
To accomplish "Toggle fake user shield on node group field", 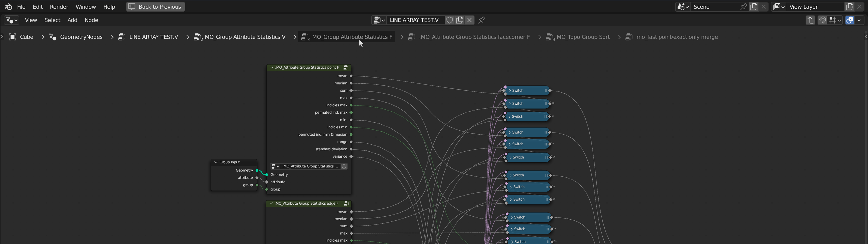I will click(344, 166).
